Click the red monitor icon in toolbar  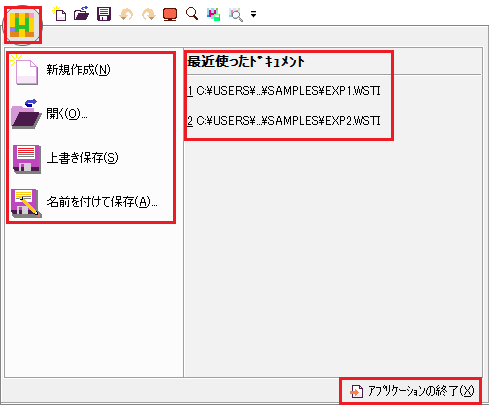pos(170,15)
